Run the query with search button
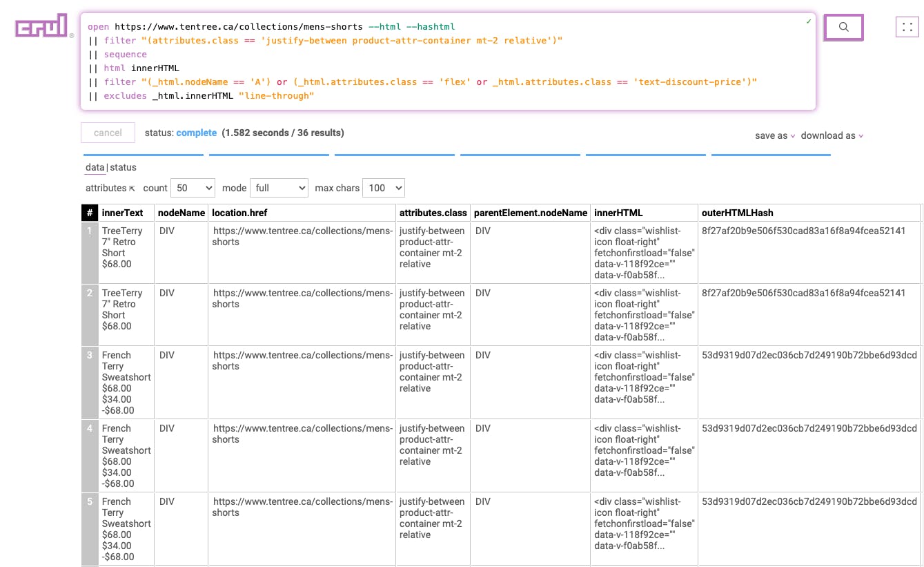The height and width of the screenshot is (567, 924). 843,28
